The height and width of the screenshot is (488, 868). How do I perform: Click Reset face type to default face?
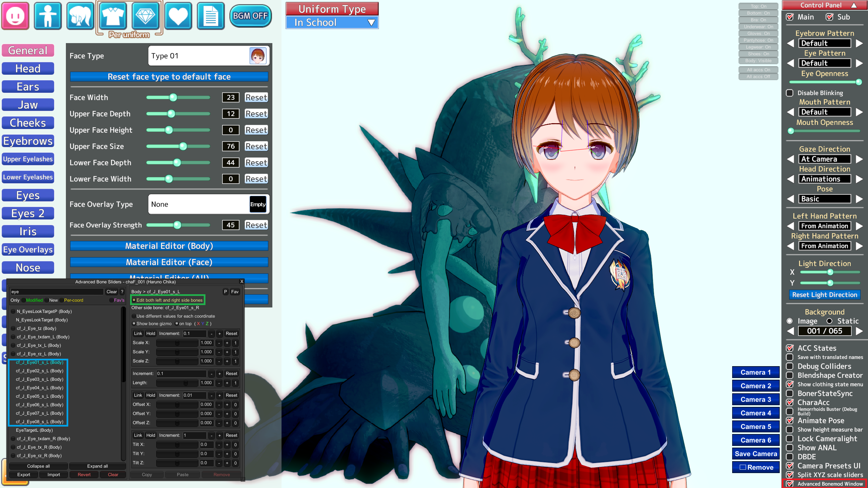coord(169,77)
